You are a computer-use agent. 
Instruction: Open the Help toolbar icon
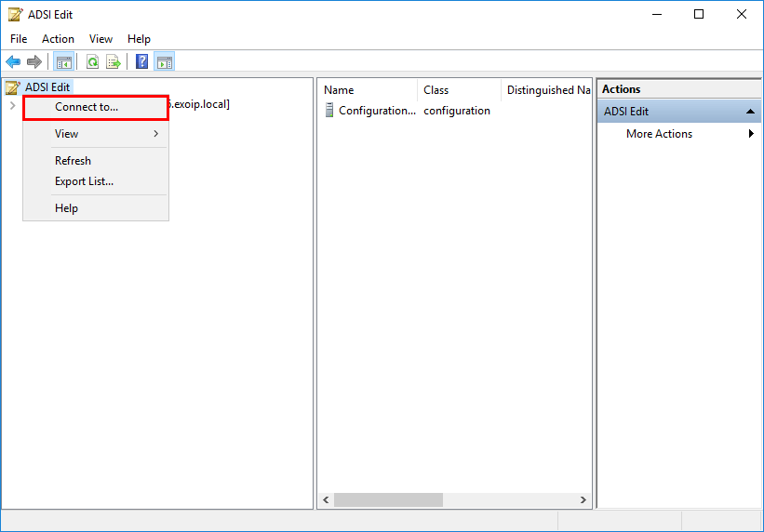point(141,62)
